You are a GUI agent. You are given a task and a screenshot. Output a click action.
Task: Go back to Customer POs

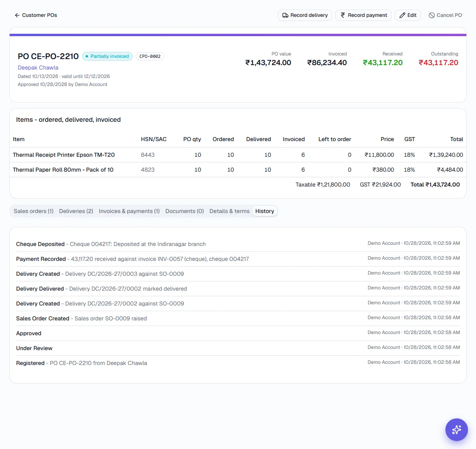36,15
